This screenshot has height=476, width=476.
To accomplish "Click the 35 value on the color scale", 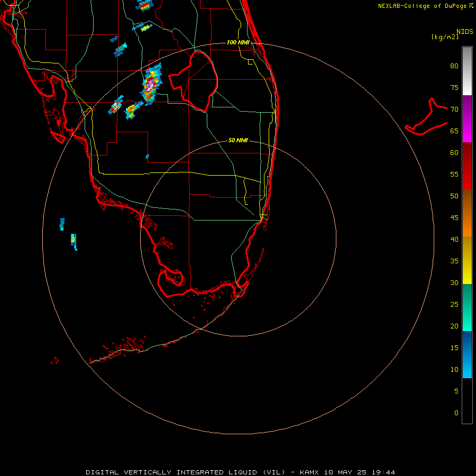I will click(454, 261).
